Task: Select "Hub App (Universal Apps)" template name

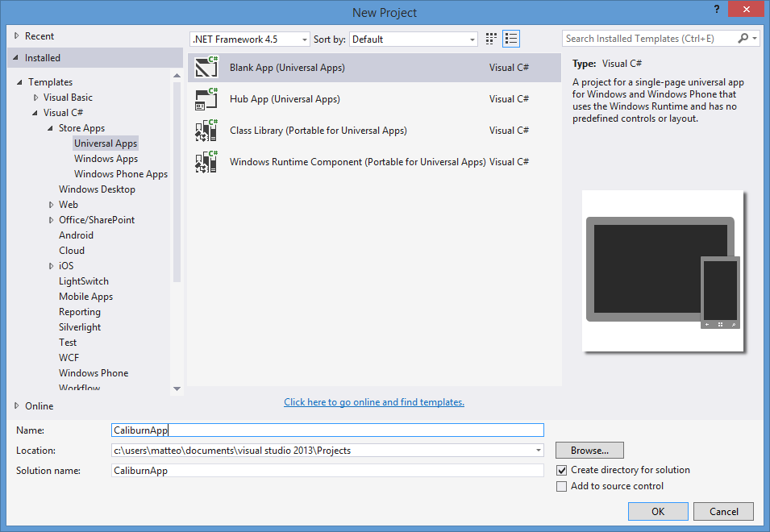Action: tap(285, 99)
